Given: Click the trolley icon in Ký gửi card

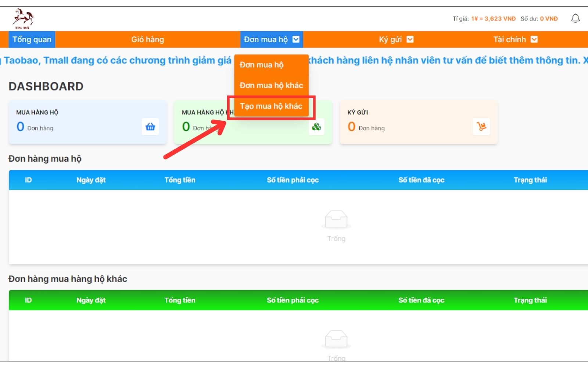Looking at the screenshot, I should (x=481, y=127).
